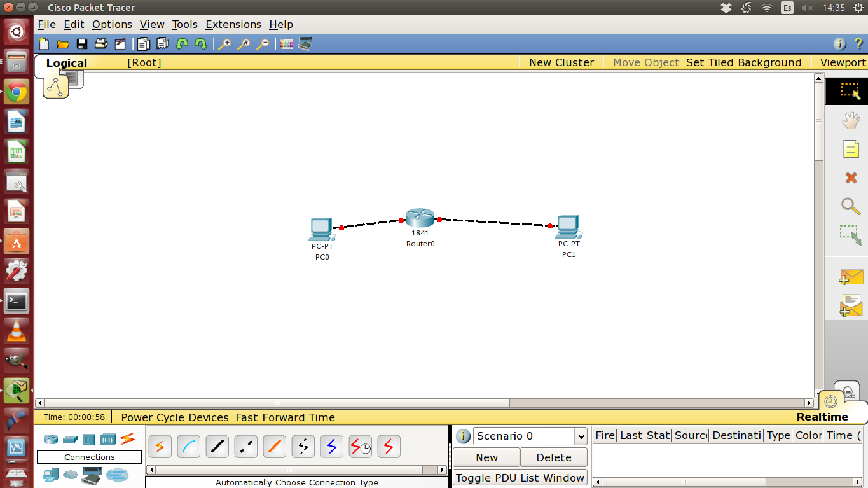Viewport: 868px width, 488px height.
Task: Open the Routers device category
Action: (x=50, y=438)
